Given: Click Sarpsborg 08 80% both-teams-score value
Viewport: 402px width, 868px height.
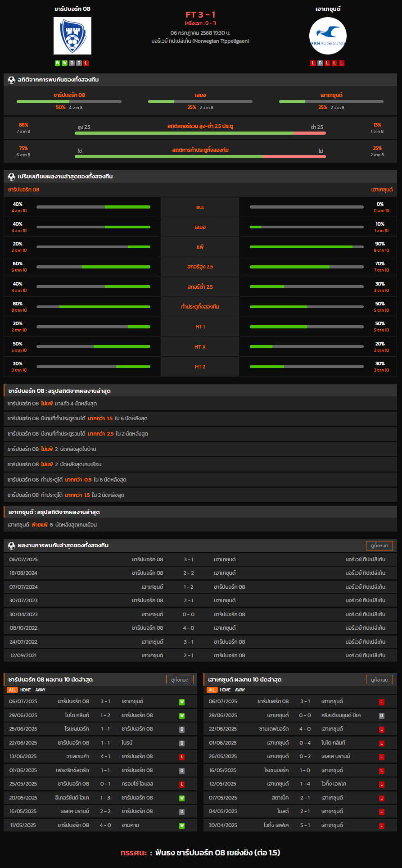Looking at the screenshot, I should coord(18,304).
